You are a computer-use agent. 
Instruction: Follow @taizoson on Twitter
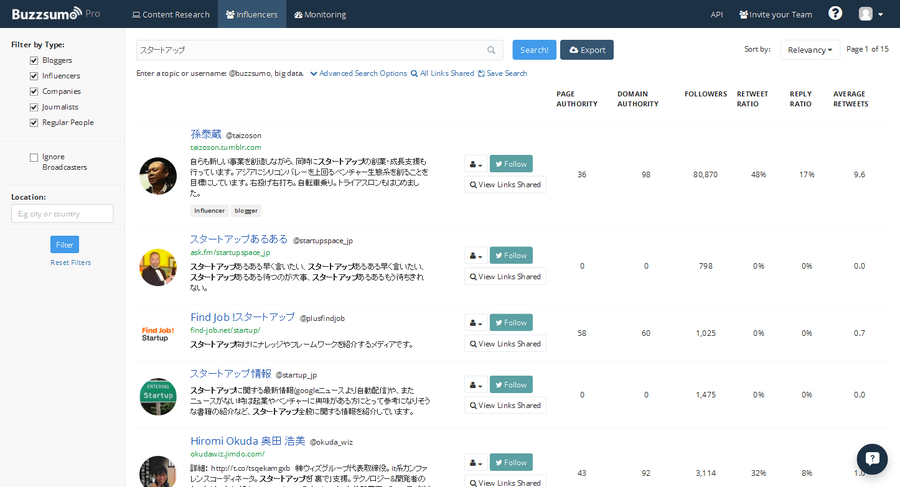[511, 164]
